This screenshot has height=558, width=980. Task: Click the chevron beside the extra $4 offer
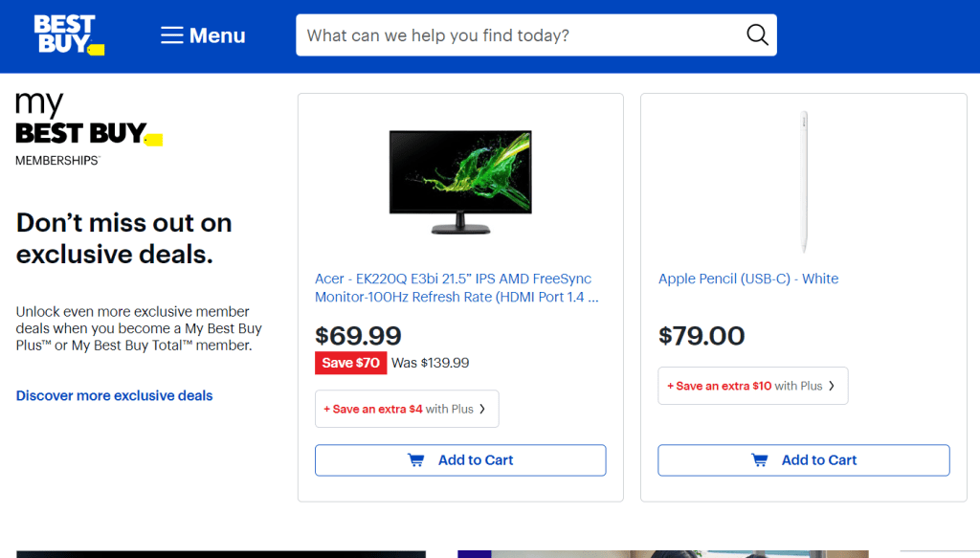pos(482,409)
